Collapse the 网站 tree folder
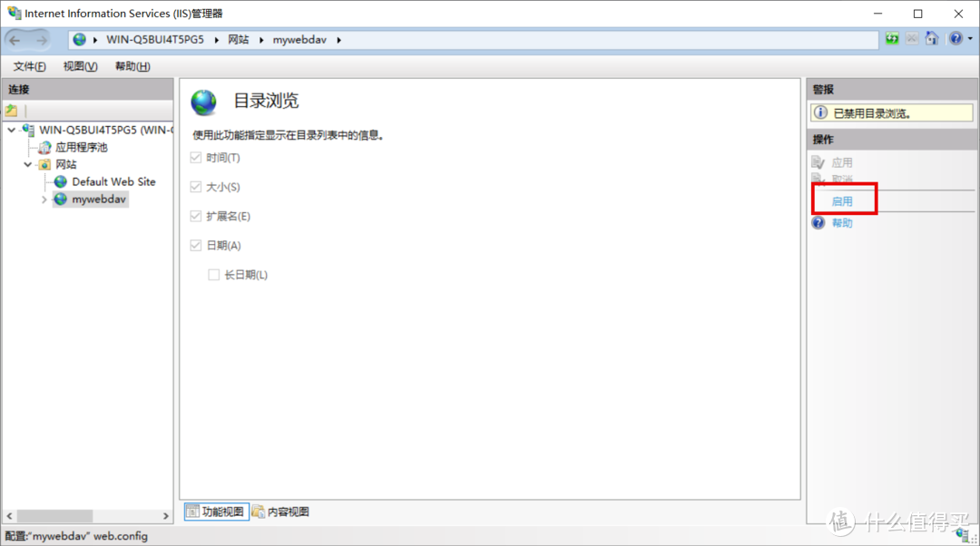The image size is (980, 546). tap(28, 165)
